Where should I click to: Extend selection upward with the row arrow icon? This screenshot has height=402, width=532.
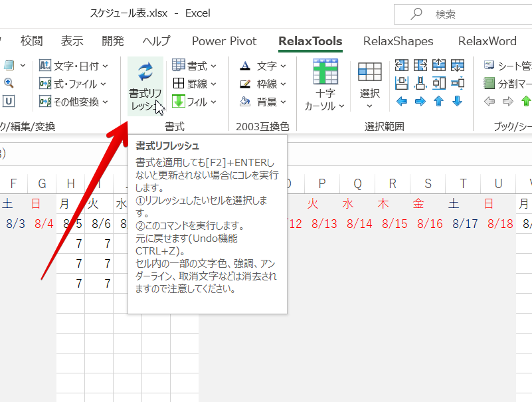tap(439, 65)
